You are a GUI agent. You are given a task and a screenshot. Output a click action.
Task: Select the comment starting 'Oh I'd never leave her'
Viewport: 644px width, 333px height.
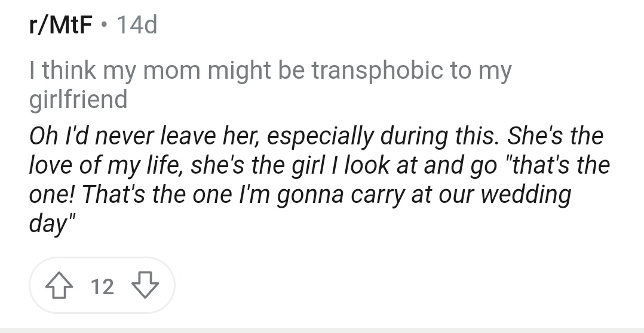(x=319, y=180)
